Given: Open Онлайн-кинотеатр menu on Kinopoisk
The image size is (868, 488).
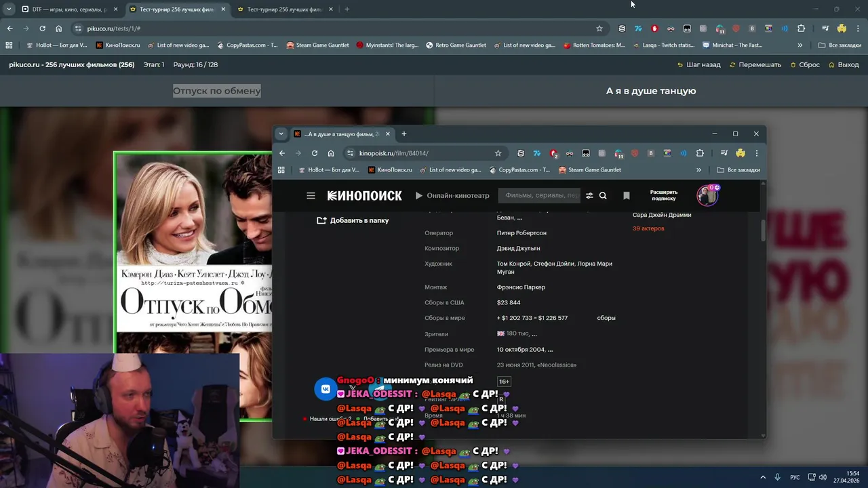Looking at the screenshot, I should [x=452, y=195].
